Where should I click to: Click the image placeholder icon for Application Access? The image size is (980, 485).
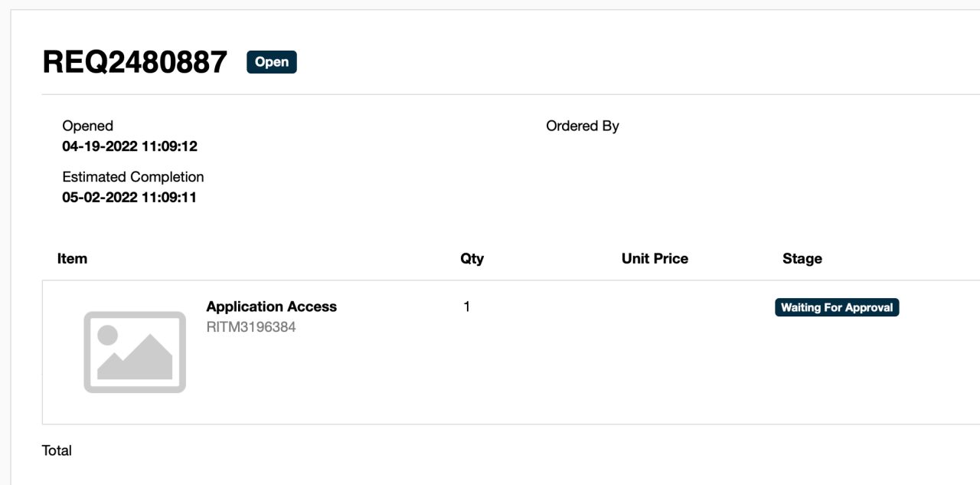click(135, 351)
